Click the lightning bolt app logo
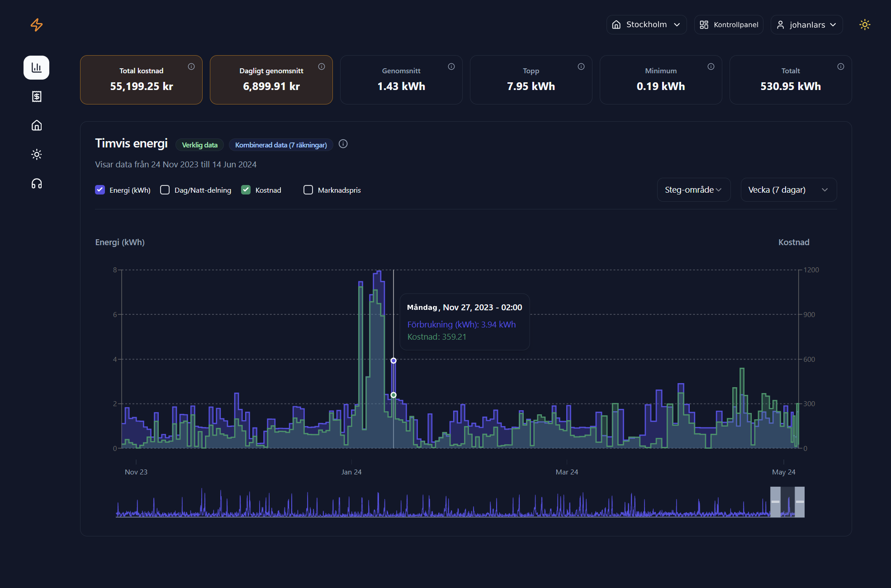This screenshot has height=588, width=891. tap(36, 25)
